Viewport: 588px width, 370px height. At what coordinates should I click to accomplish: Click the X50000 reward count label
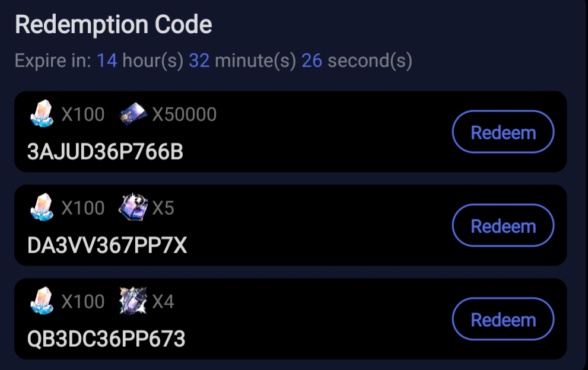click(x=183, y=114)
